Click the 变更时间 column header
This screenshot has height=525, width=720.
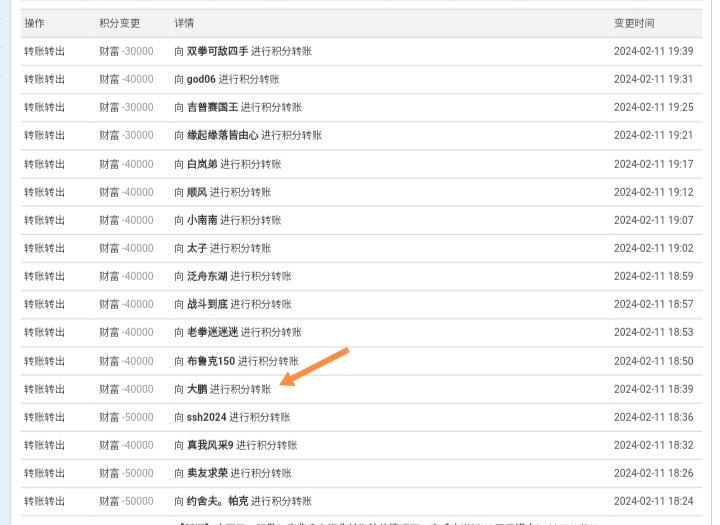634,23
